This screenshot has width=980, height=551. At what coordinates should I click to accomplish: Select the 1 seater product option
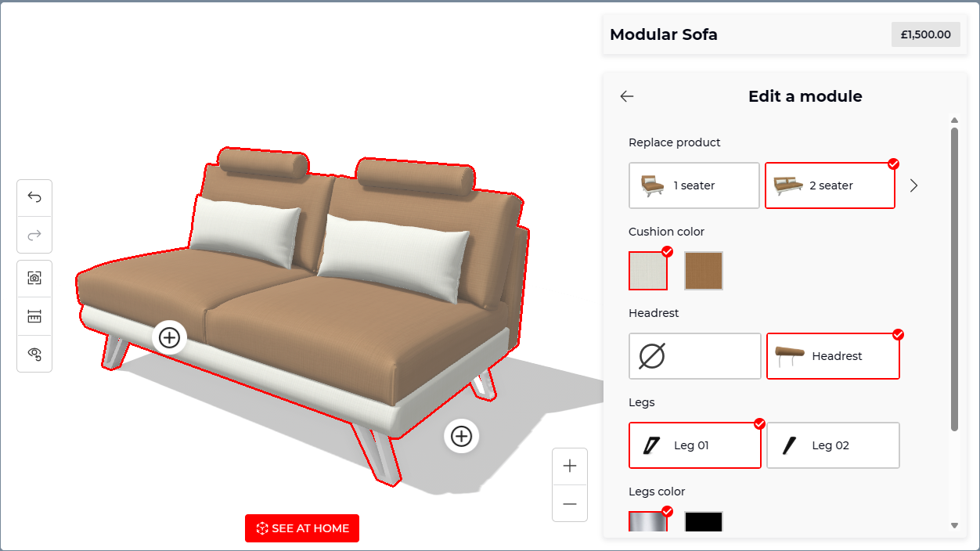tap(694, 185)
